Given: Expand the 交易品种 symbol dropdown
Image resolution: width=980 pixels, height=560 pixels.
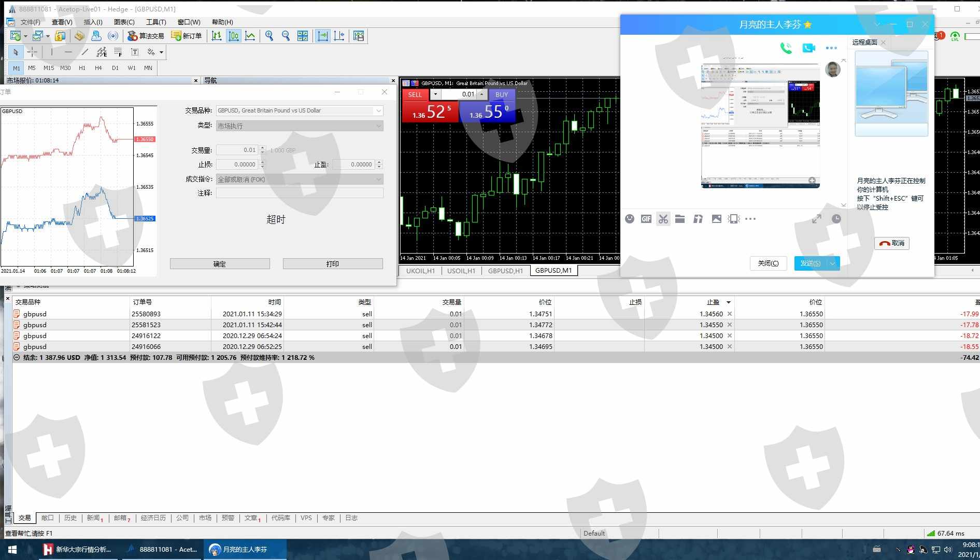Looking at the screenshot, I should tap(378, 110).
